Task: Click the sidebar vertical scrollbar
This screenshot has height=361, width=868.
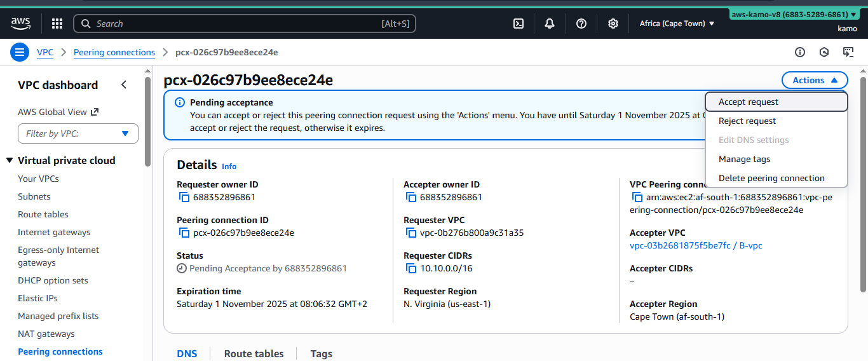Action: 148,122
